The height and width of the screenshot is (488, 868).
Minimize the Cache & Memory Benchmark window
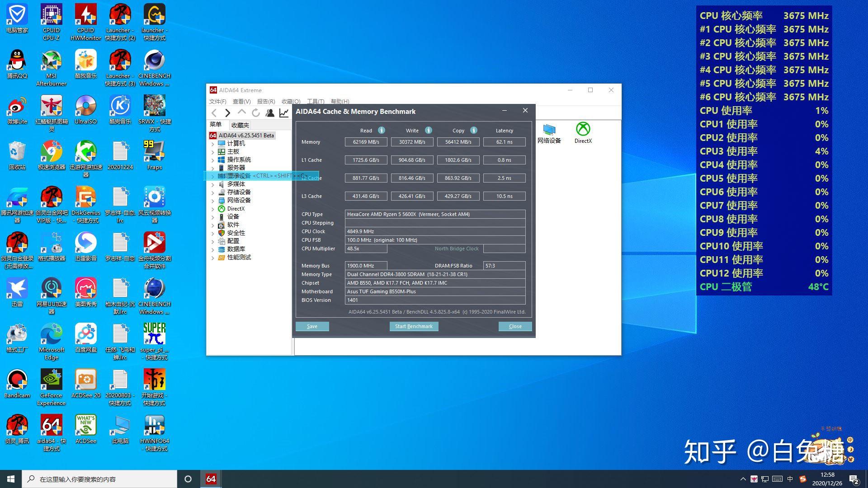pos(505,111)
